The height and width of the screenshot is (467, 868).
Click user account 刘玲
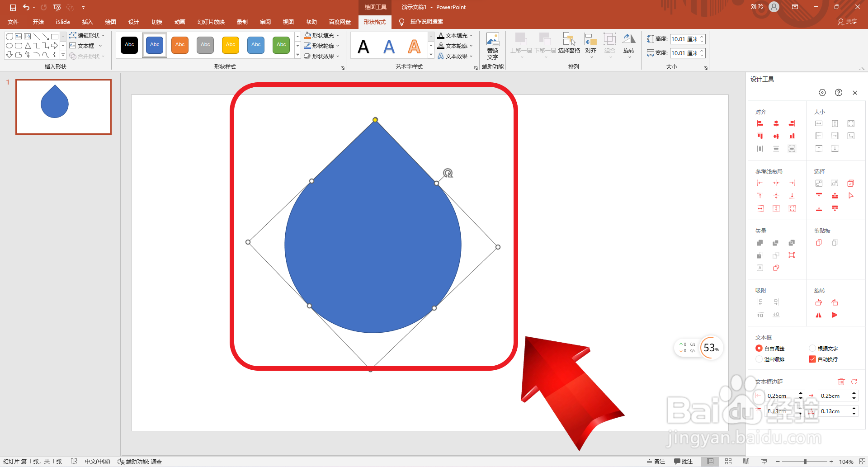(764, 7)
